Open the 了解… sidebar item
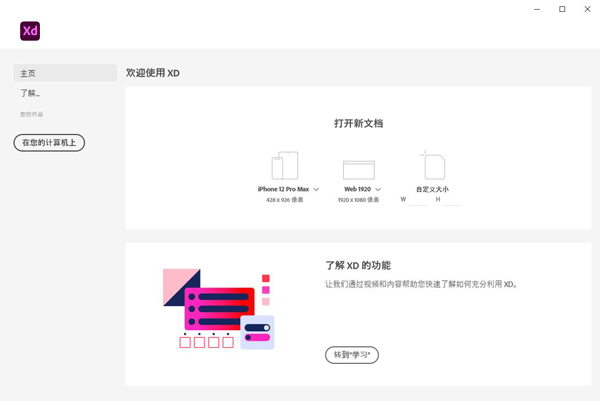 tap(30, 93)
